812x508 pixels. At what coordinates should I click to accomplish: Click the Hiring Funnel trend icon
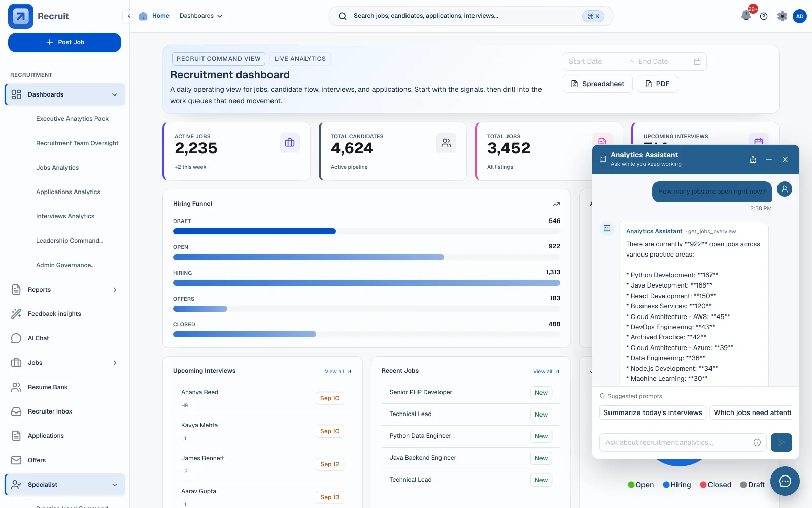click(x=556, y=204)
